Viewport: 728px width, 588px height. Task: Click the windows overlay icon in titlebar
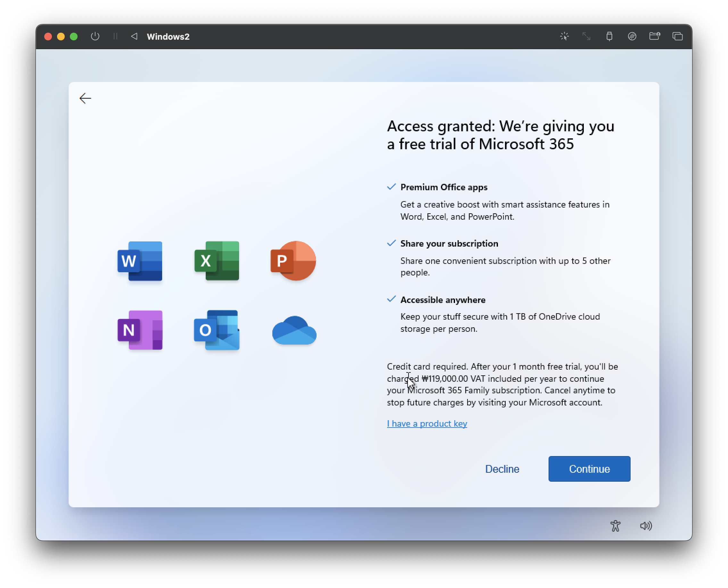677,36
